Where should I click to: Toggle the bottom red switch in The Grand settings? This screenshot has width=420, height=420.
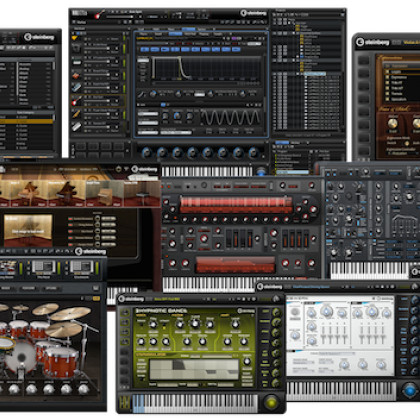pos(70,244)
